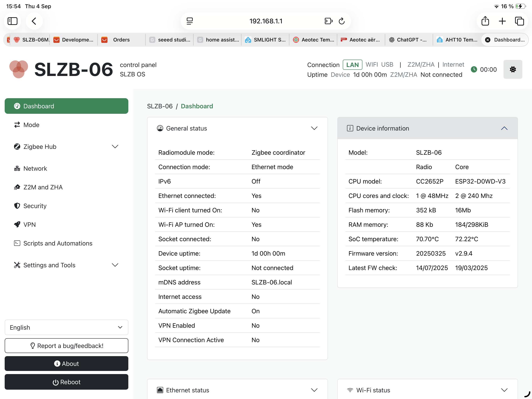The width and height of the screenshot is (532, 399).
Task: Click the extensions puzzle icon in address bar
Action: coord(328,21)
